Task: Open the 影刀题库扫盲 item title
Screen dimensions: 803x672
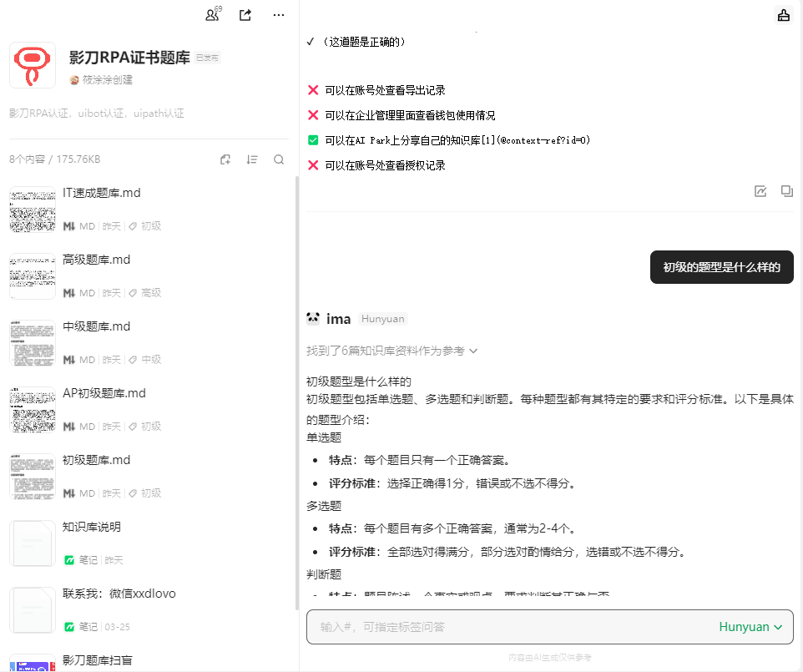Action: coord(98,660)
